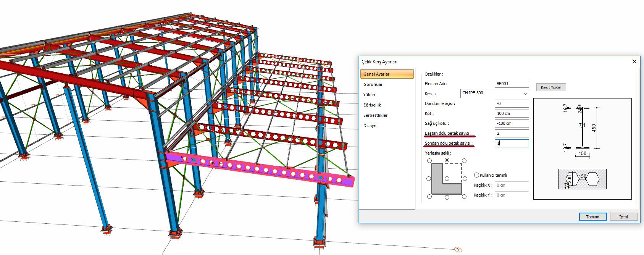Select the Genel Ayarlar tab

pos(386,74)
